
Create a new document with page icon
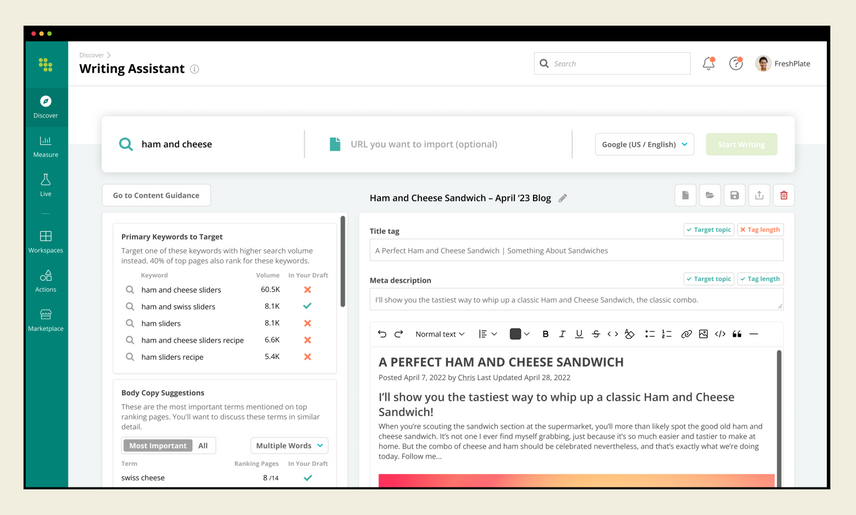click(685, 196)
